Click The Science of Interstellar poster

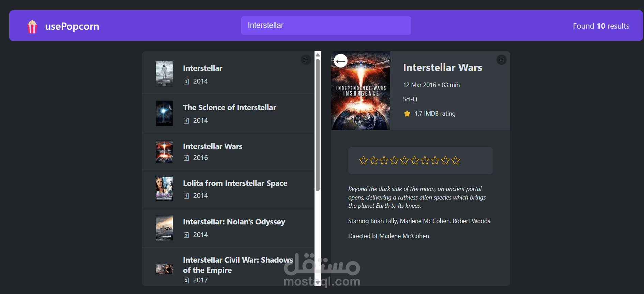[164, 113]
